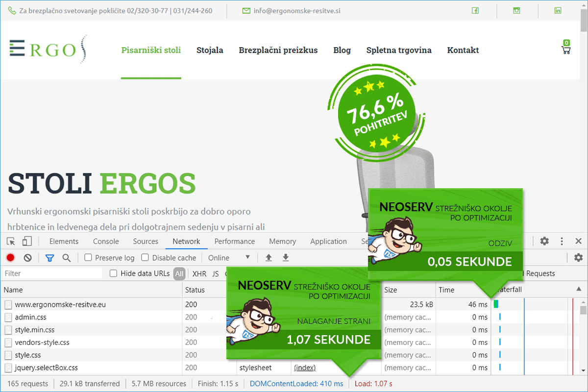Export HAR file (download arrow)
Viewport: 588px width, 392px height.
(286, 258)
